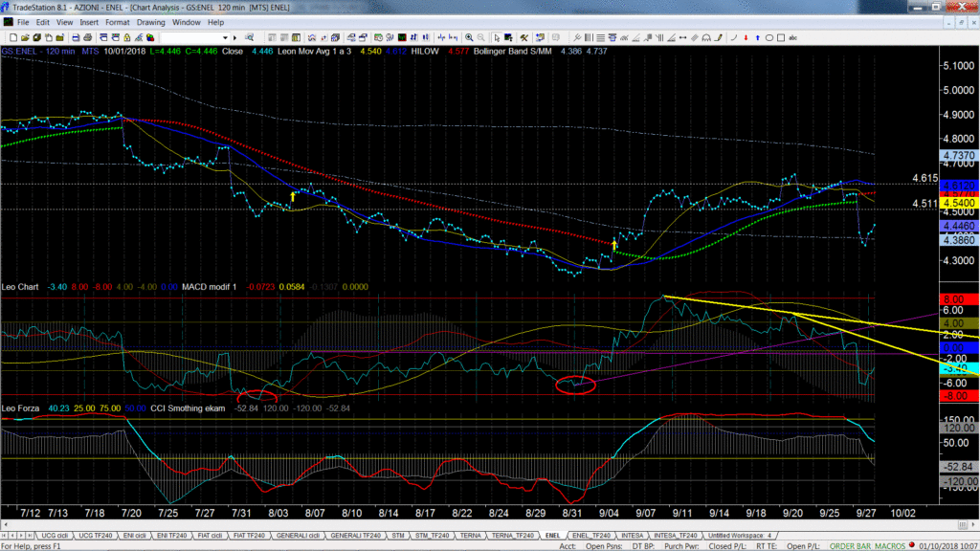Viewport: 980px width, 551px height.
Task: Select the Rectangle drawing tool
Action: 781,38
